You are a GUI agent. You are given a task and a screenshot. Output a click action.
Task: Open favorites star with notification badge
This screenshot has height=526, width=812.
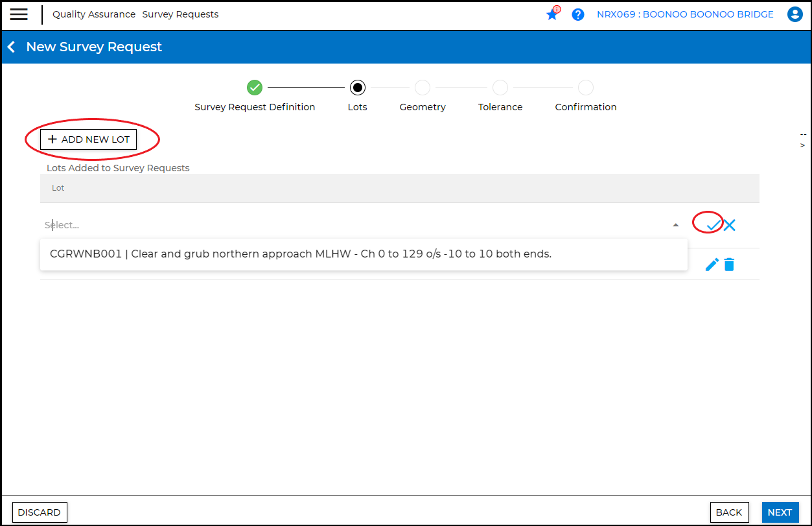pos(553,14)
